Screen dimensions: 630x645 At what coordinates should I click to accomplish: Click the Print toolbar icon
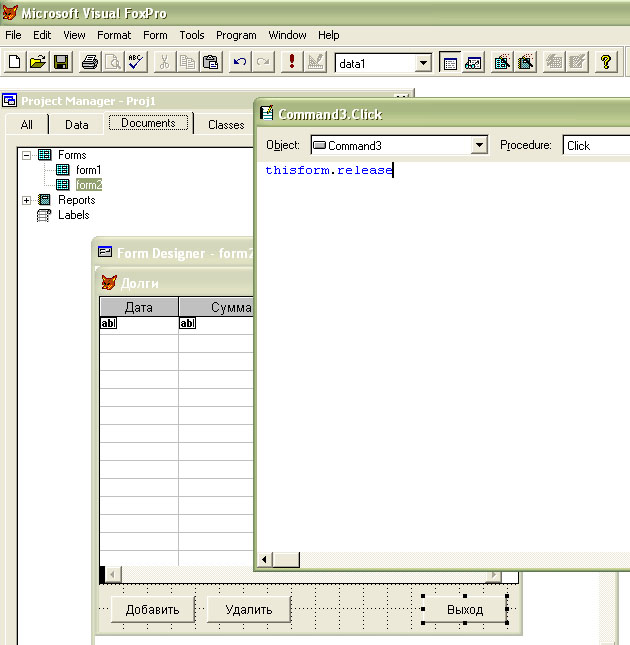[90, 62]
